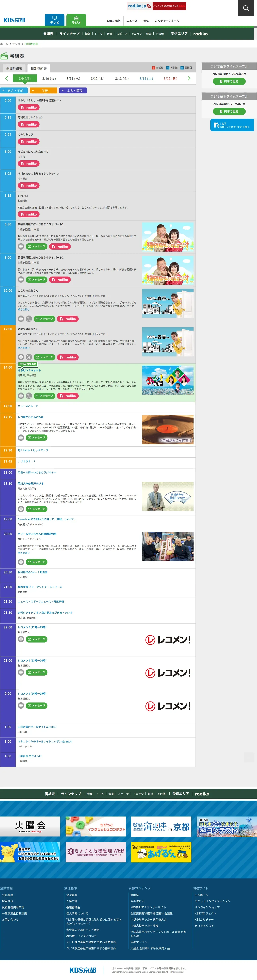Image resolution: width=257 pixels, height=980 pixels.
Task: Open 受信エリア in the top green navigation bar
Action: pyautogui.click(x=179, y=34)
